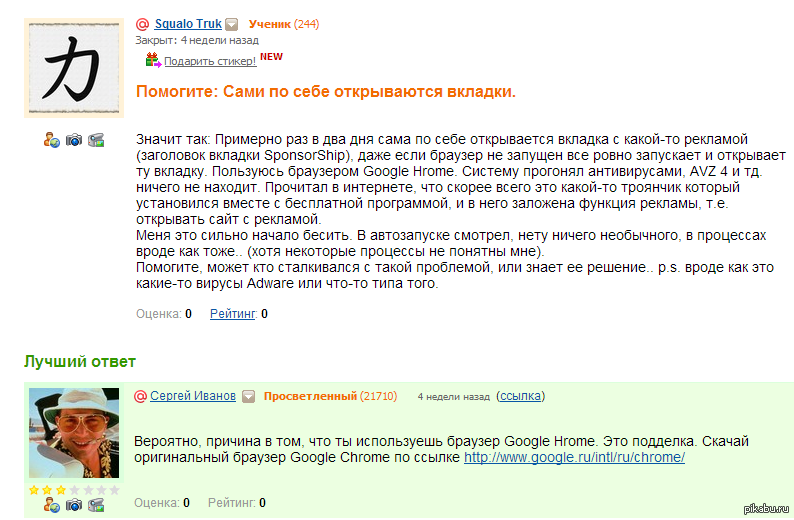This screenshot has height=520, width=794.
Task: Follow the ссылка permalink for the answer
Action: 520,396
